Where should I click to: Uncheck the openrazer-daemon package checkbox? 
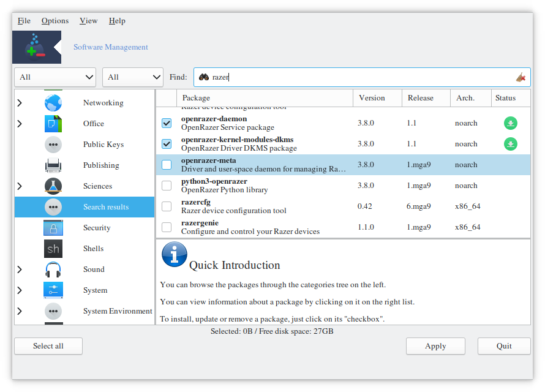click(x=167, y=123)
